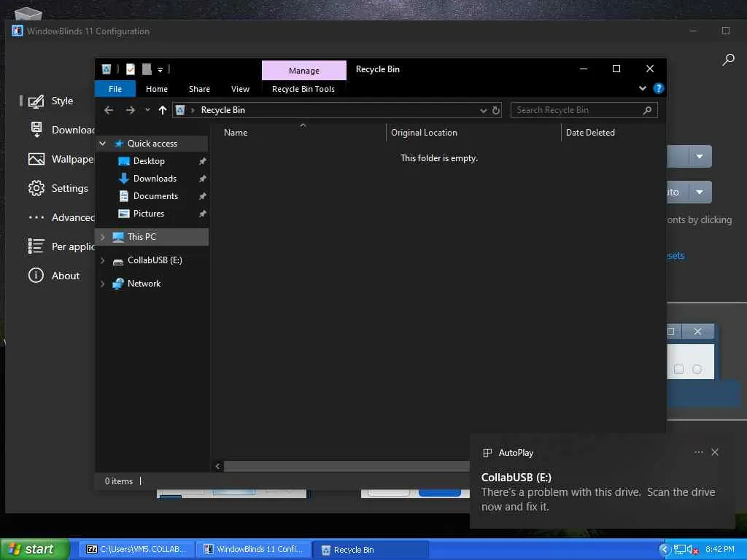Image resolution: width=747 pixels, height=560 pixels.
Task: Open the File tab in Explorer
Action: 115,89
